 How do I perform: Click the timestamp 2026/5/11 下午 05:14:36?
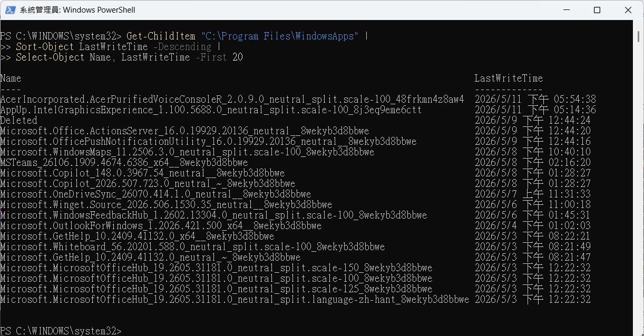pos(535,110)
